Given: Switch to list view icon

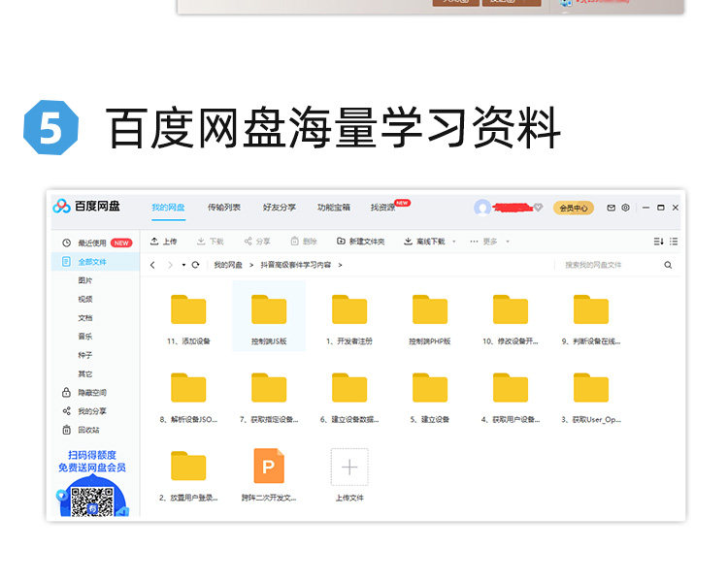Looking at the screenshot, I should [x=674, y=242].
